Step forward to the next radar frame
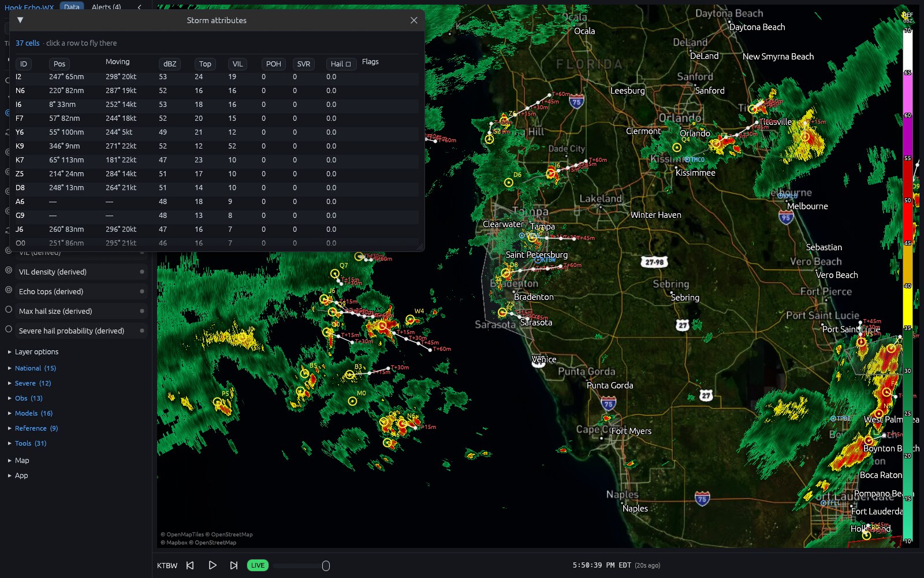The width and height of the screenshot is (924, 578). [234, 565]
